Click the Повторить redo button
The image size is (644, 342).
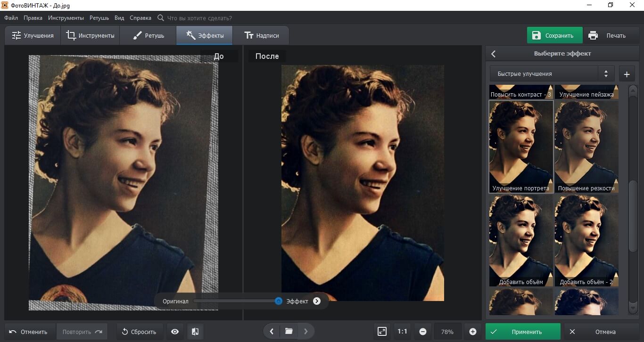[82, 332]
